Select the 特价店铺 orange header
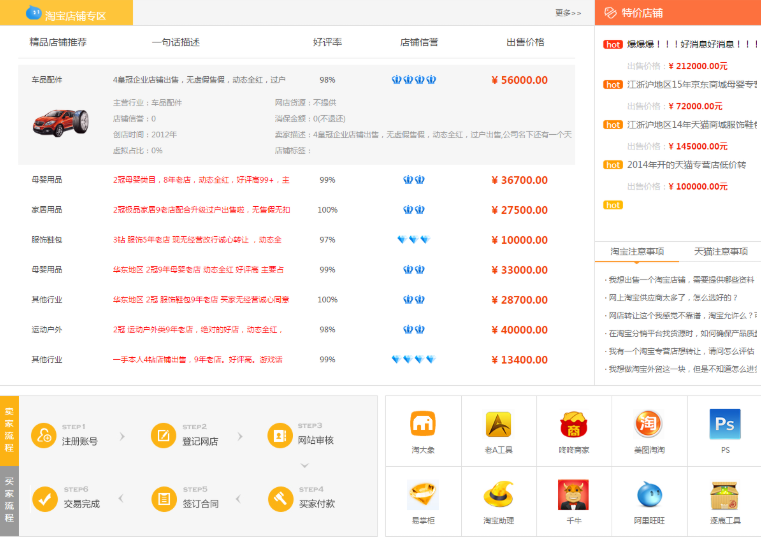The height and width of the screenshot is (537, 761). click(678, 13)
